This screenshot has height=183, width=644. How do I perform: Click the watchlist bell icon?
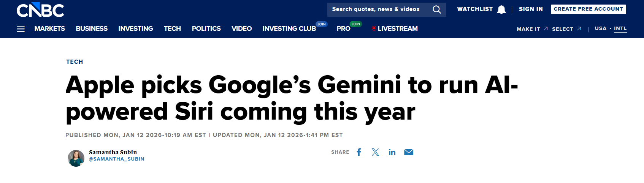501,9
